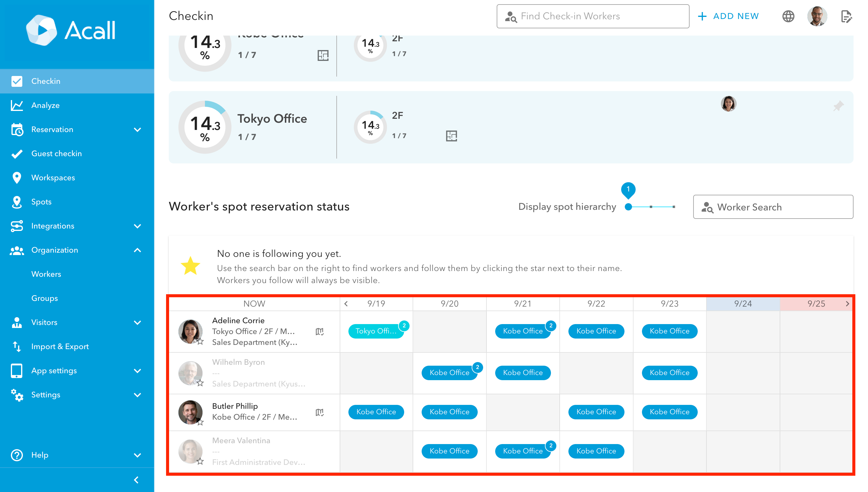Image resolution: width=868 pixels, height=492 pixels.
Task: Open Tokyo Office 2F floor map icon
Action: [x=451, y=136]
